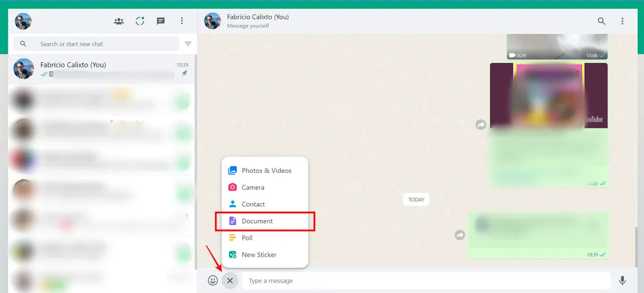Click the pinned chat pin icon

184,74
